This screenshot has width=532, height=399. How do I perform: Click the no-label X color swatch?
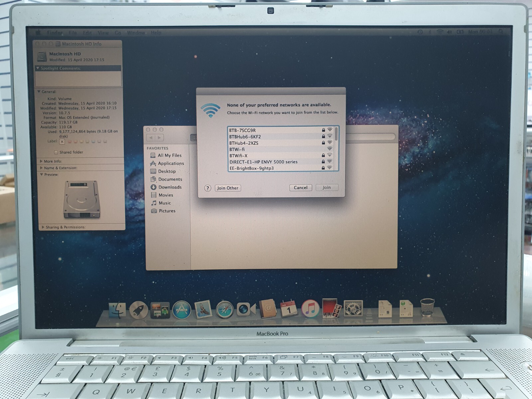click(62, 142)
